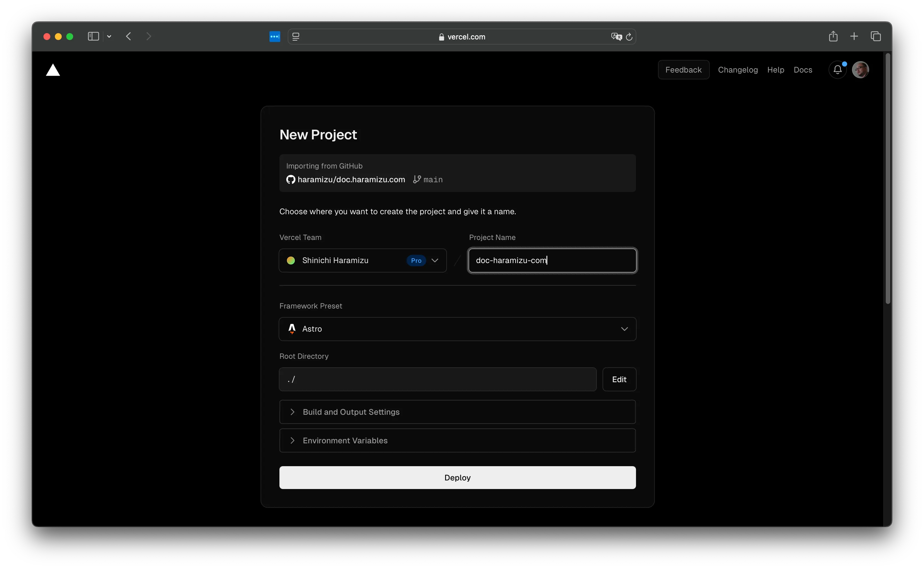Viewport: 924px width, 569px height.
Task: Reload the page with the refresh icon
Action: (629, 37)
